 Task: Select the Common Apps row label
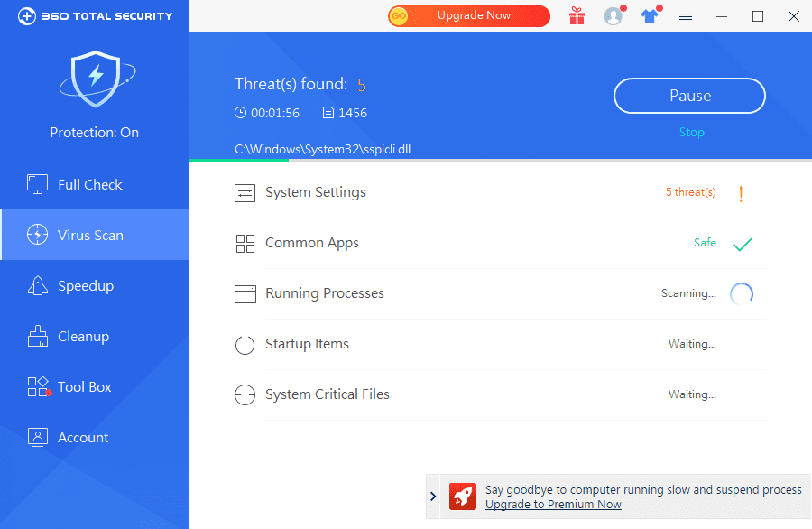(x=312, y=243)
